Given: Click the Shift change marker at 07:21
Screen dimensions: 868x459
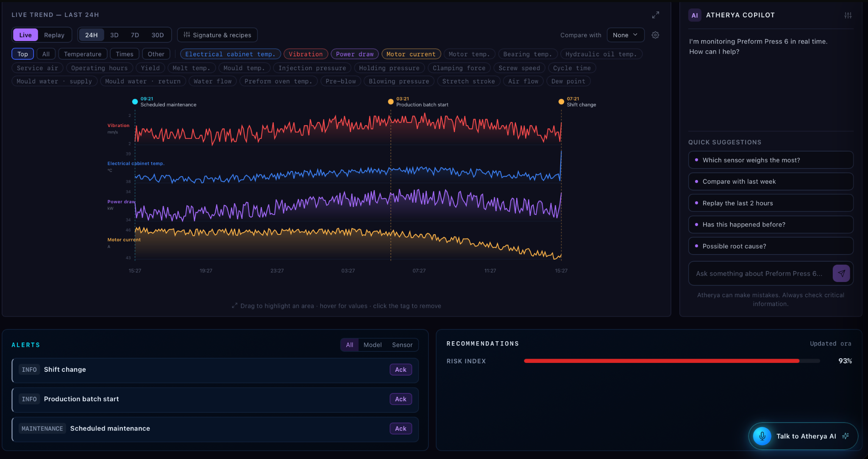Looking at the screenshot, I should [561, 102].
